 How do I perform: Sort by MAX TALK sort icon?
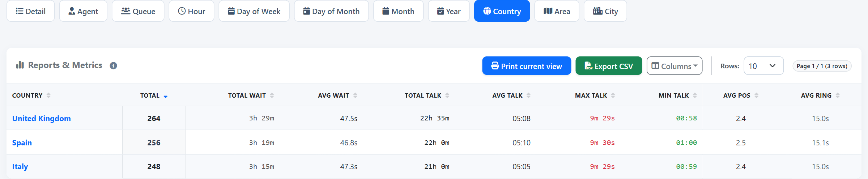tap(613, 95)
